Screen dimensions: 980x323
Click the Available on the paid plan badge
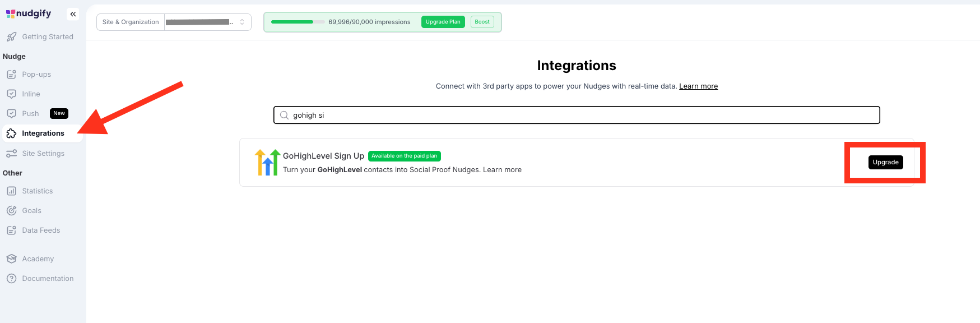(x=404, y=156)
